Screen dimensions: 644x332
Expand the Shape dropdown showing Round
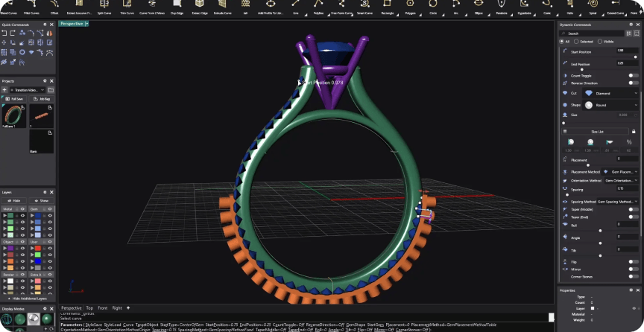[x=610, y=105]
